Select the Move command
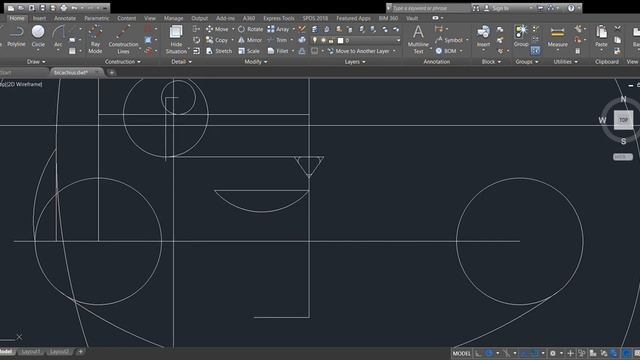 point(218,29)
